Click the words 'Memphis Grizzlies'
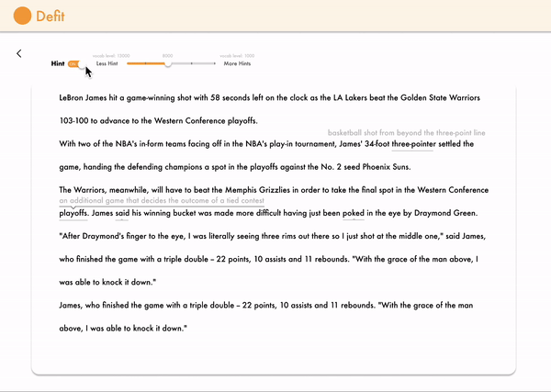The height and width of the screenshot is (392, 551). pos(257,190)
